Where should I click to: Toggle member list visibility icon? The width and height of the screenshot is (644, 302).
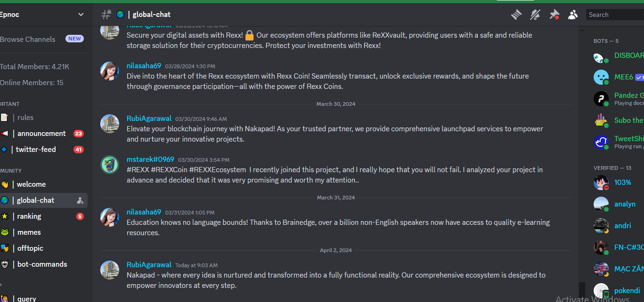572,15
